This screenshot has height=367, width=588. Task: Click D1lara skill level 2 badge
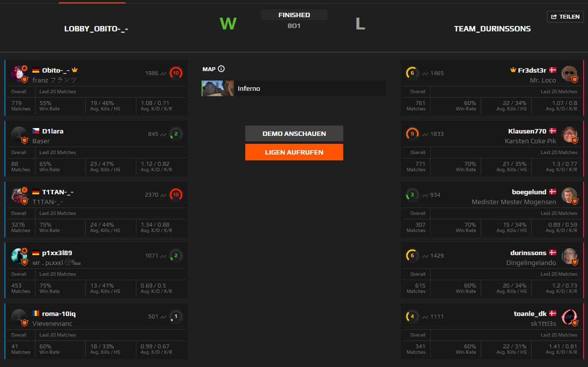pos(176,133)
